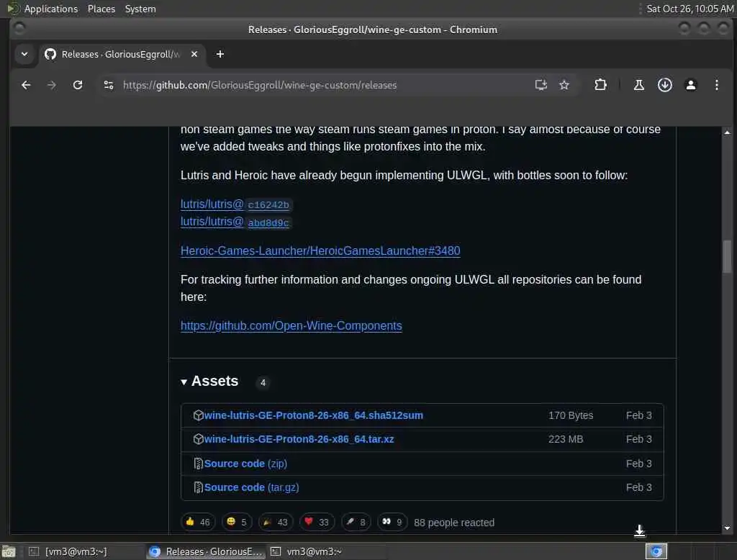737x560 pixels.
Task: Click scrollbar down arrow
Action: coord(727,528)
